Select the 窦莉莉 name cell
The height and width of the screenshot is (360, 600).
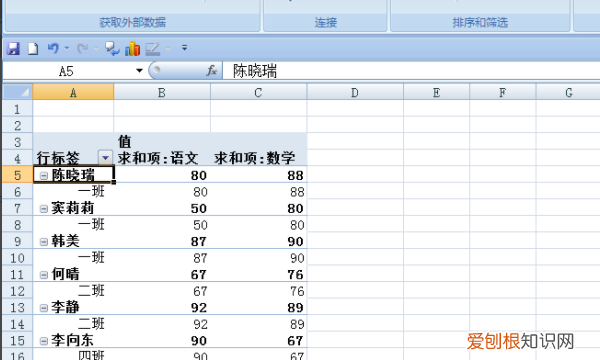point(73,208)
